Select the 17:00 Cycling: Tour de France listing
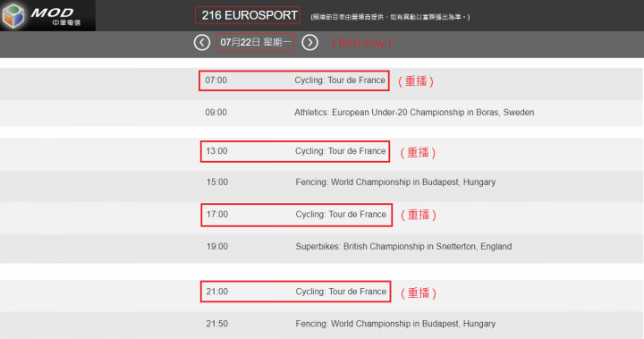The image size is (644, 339). coord(297,215)
